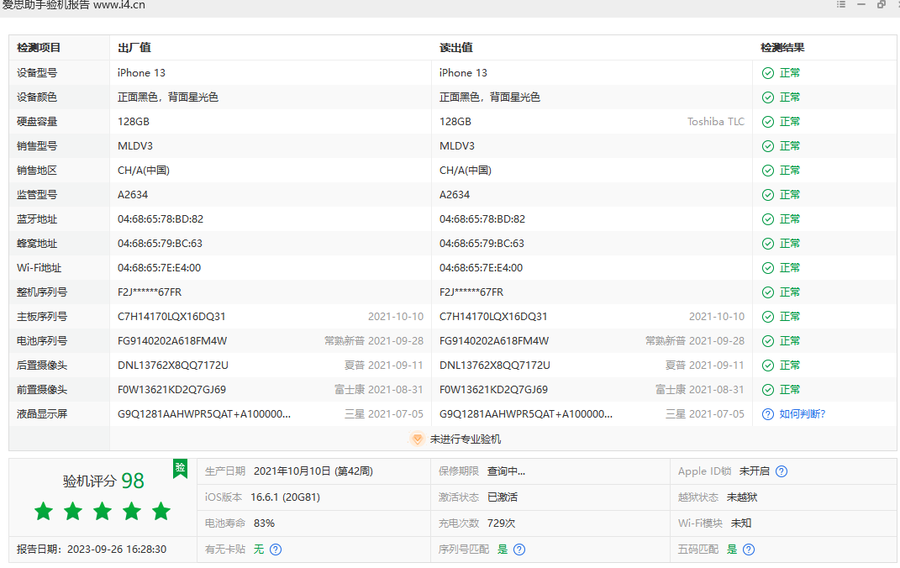Image resolution: width=900 pixels, height=568 pixels.
Task: Click the green check icon in 后置摄像头 row
Action: coord(767,365)
